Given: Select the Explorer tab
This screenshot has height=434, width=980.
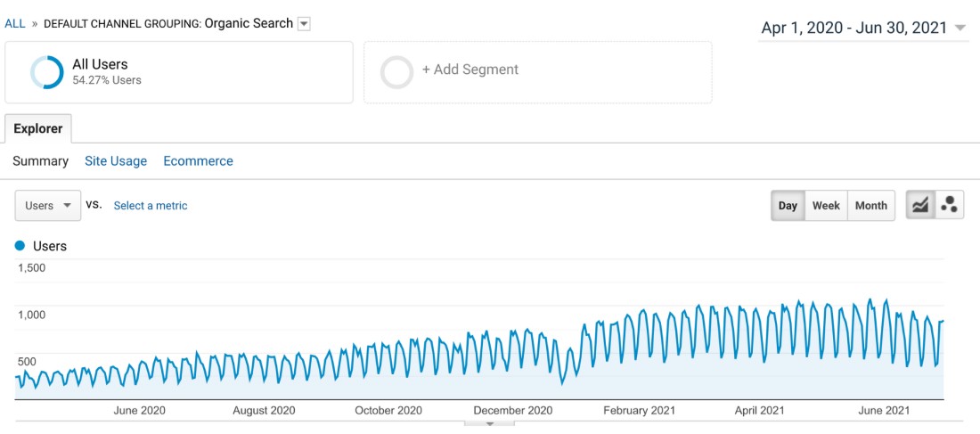Looking at the screenshot, I should [38, 128].
